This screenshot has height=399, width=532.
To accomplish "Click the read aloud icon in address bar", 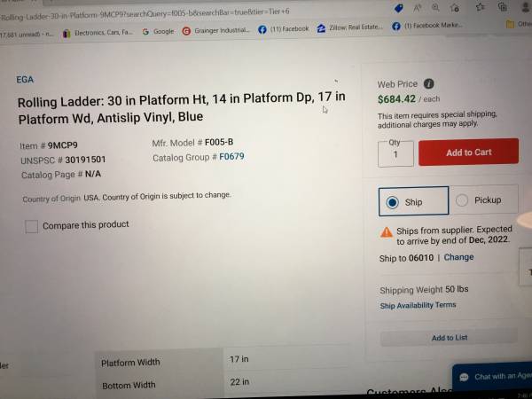I will (417, 8).
